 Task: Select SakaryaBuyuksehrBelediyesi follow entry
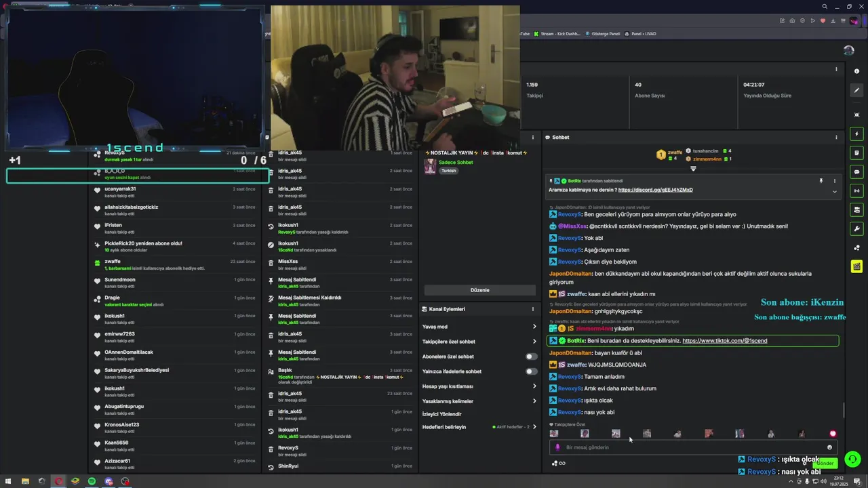(x=176, y=373)
